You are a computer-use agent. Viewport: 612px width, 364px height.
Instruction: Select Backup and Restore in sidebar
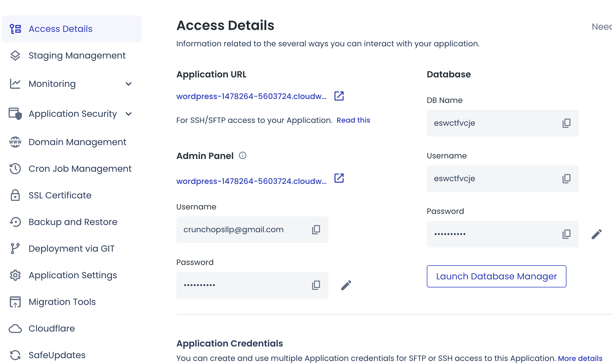coord(73,222)
